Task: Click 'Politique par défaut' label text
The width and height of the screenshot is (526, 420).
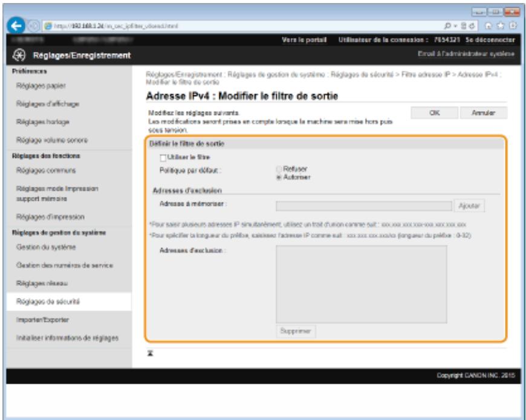Action: pyautogui.click(x=190, y=170)
